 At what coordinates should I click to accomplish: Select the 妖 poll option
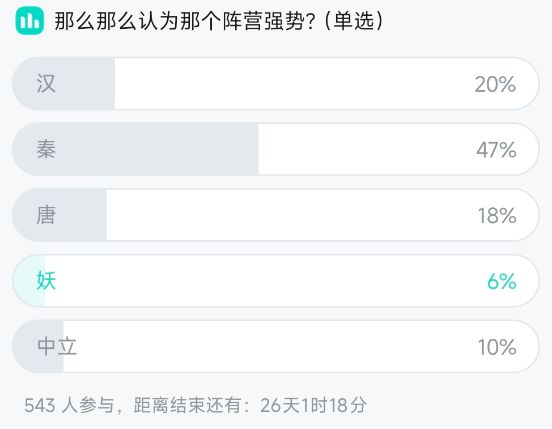[x=276, y=281]
